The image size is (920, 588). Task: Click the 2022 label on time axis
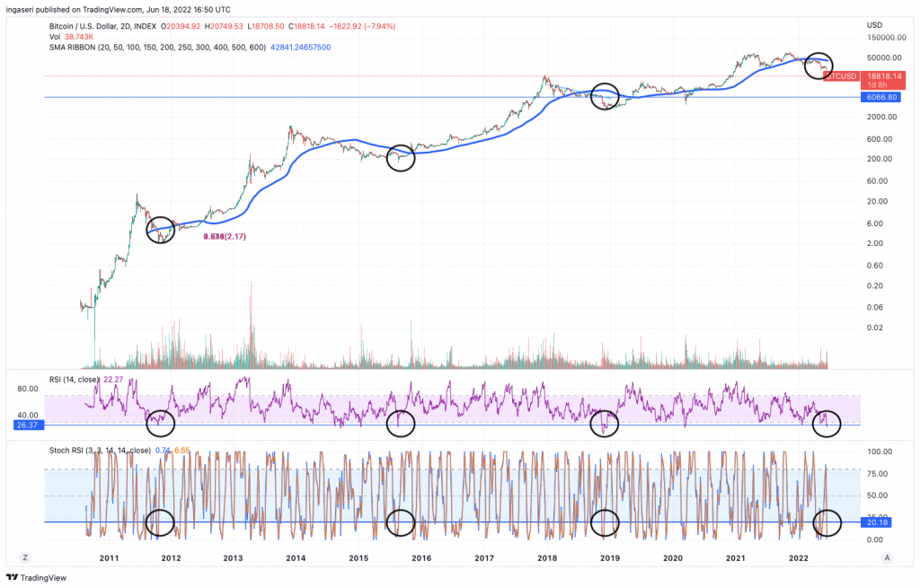tap(799, 558)
